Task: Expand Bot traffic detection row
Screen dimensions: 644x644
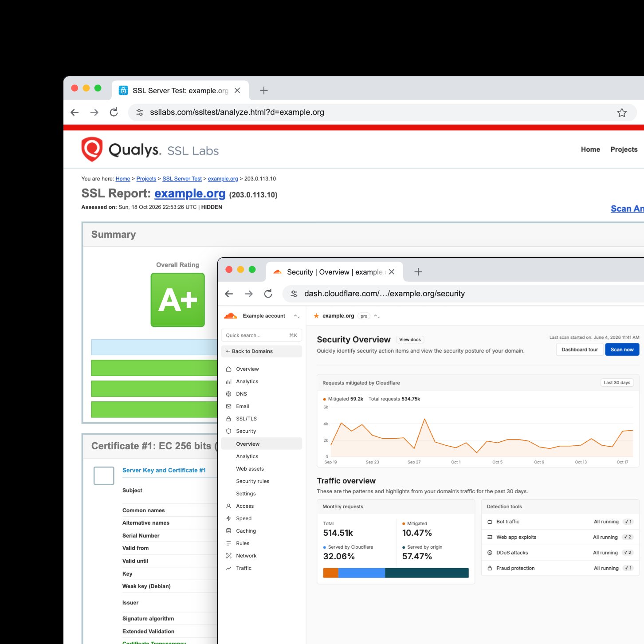Action: (x=560, y=522)
